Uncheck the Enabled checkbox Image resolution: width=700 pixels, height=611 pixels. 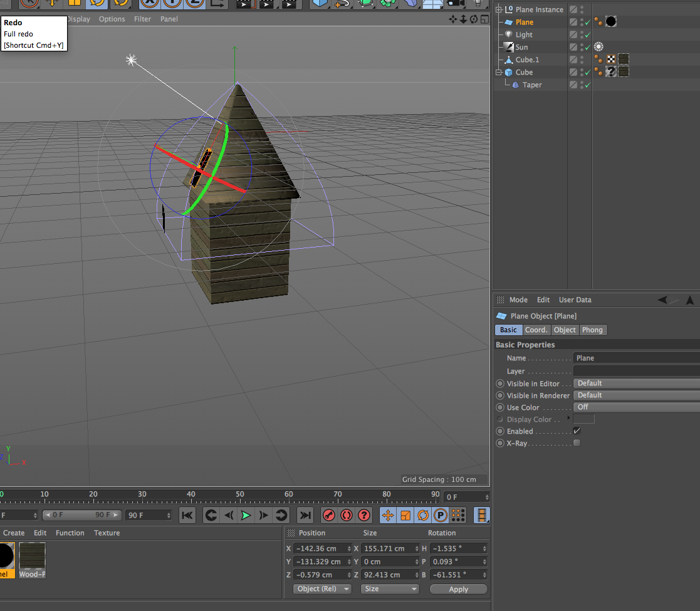577,431
